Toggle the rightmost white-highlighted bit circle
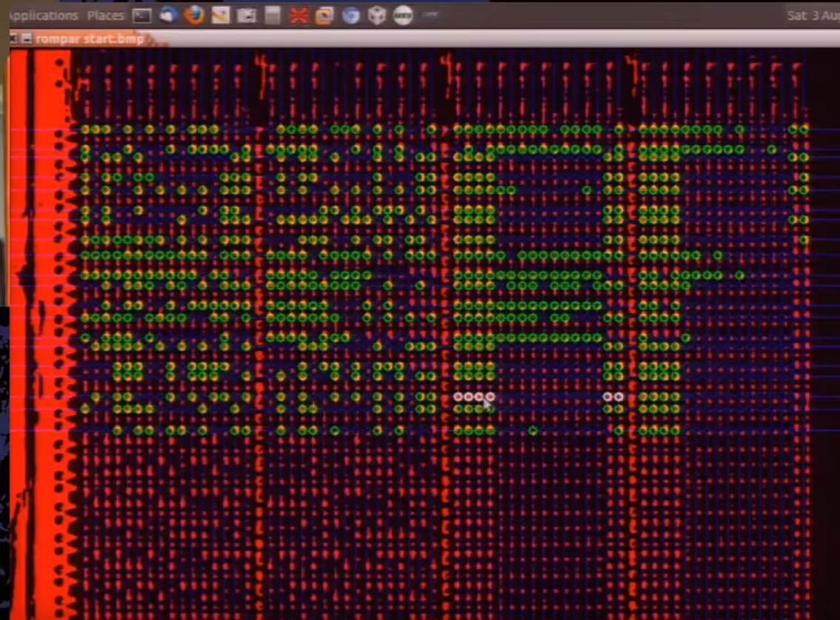 [x=619, y=397]
